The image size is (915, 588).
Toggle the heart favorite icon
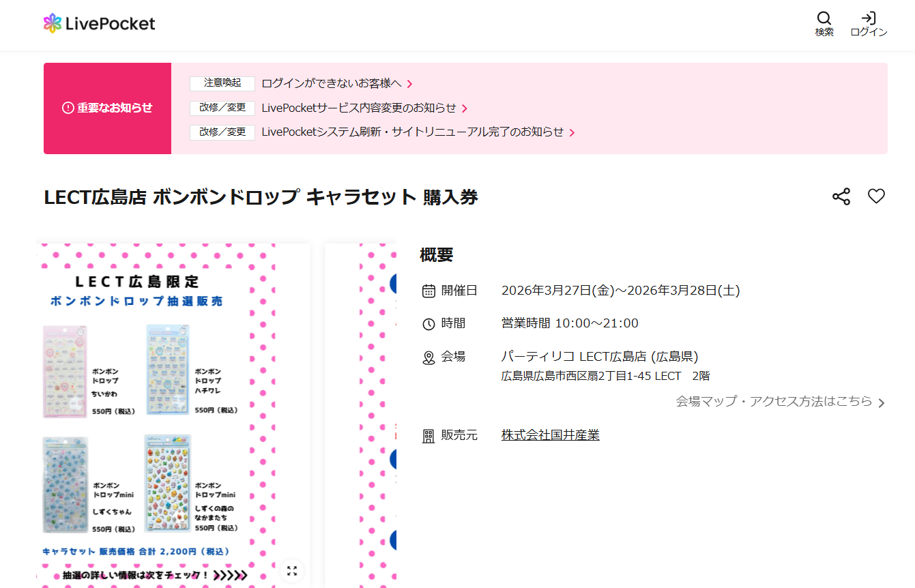tap(876, 196)
